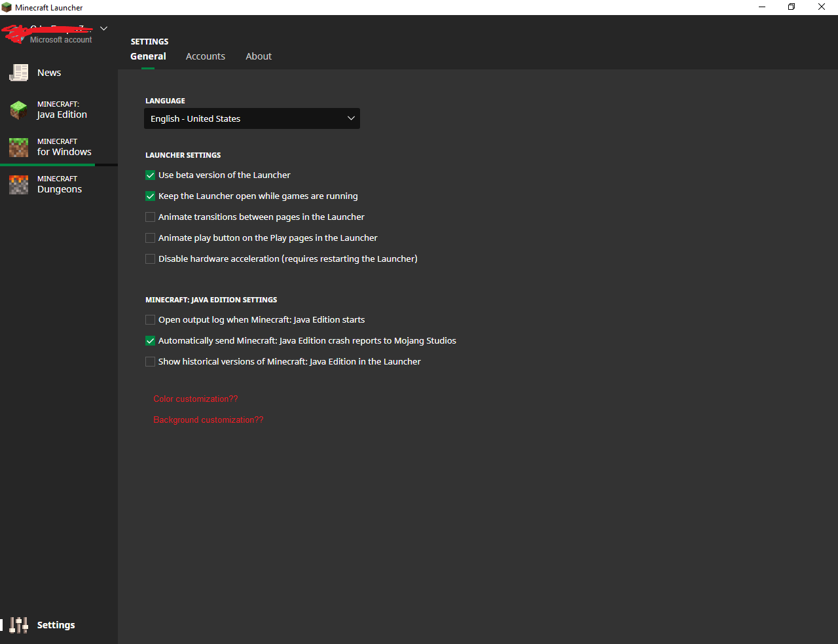Disable beta version of the Launcher

[151, 175]
